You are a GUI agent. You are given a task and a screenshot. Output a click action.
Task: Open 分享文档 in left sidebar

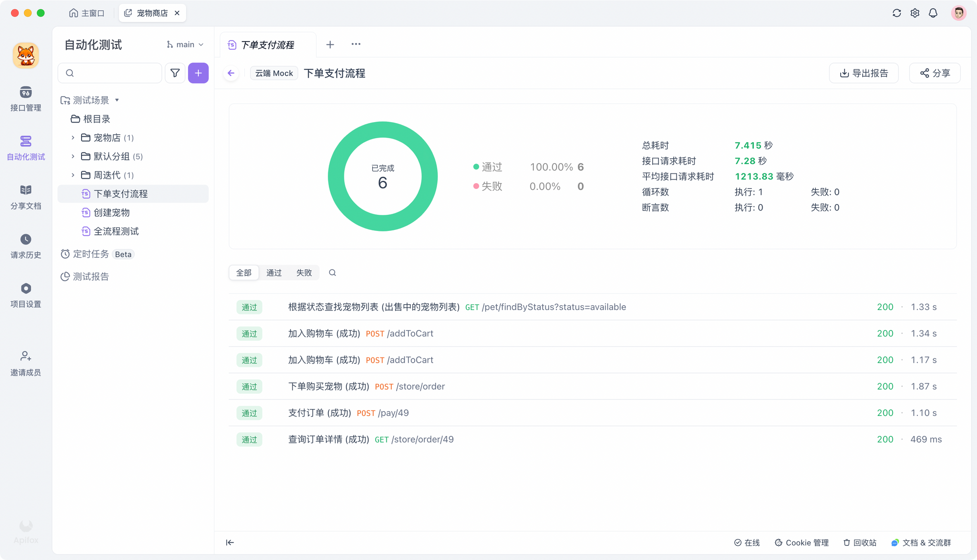coord(25,190)
